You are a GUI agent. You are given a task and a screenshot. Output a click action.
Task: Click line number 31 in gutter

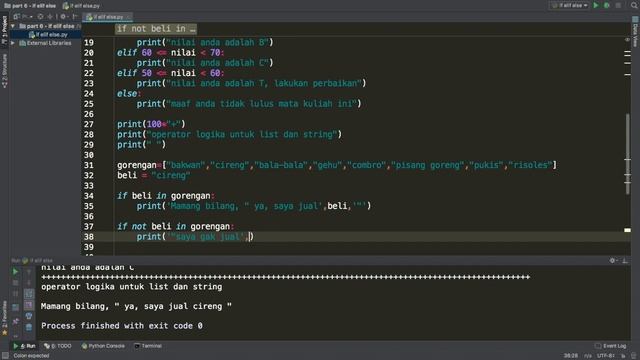[x=89, y=165]
